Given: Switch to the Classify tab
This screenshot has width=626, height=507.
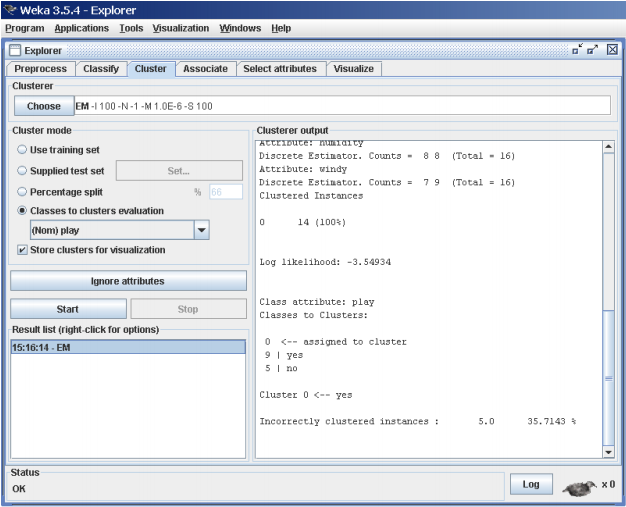Looking at the screenshot, I should (101, 69).
